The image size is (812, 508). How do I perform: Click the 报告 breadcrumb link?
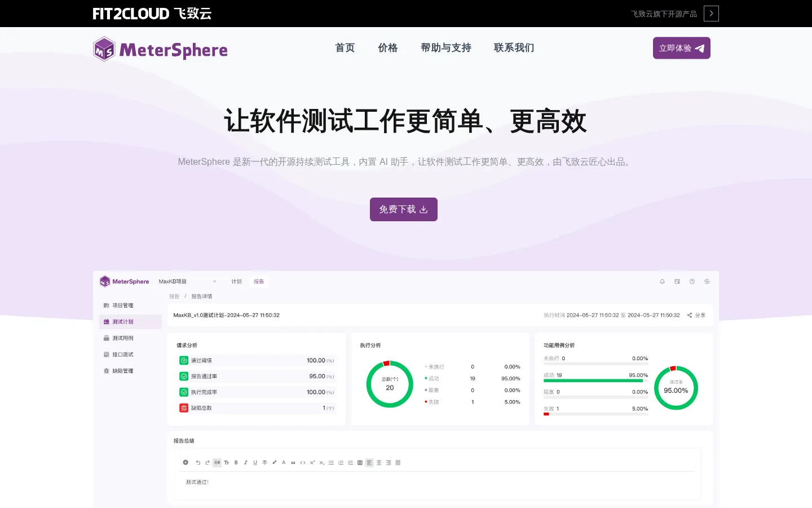pyautogui.click(x=174, y=296)
